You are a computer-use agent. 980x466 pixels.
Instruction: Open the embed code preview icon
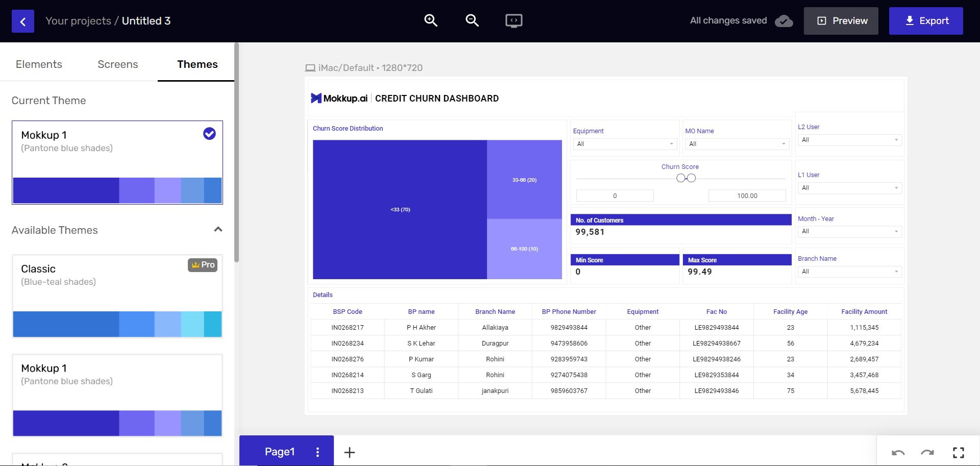[x=514, y=21]
